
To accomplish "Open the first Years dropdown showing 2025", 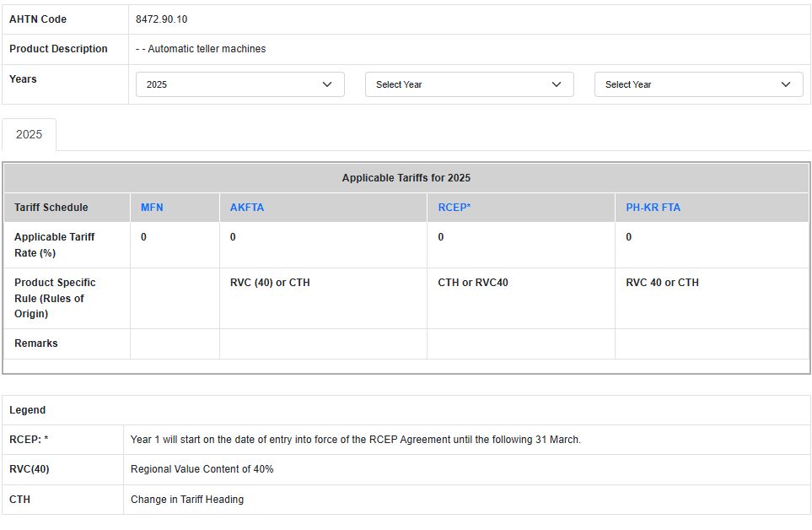I will click(239, 84).
